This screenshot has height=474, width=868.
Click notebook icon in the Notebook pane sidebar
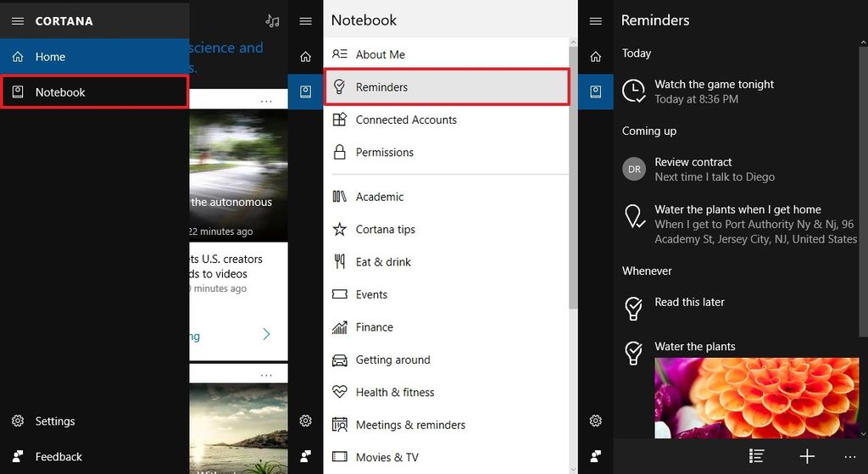click(305, 92)
